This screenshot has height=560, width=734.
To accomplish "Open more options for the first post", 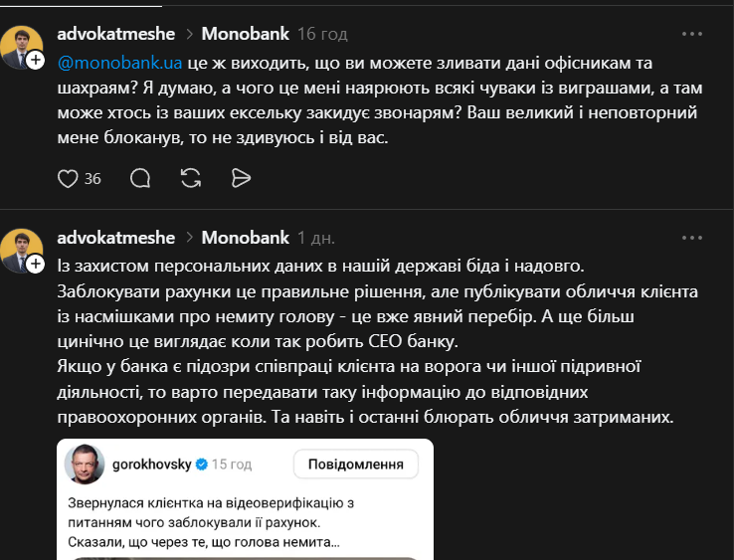I will tap(692, 34).
